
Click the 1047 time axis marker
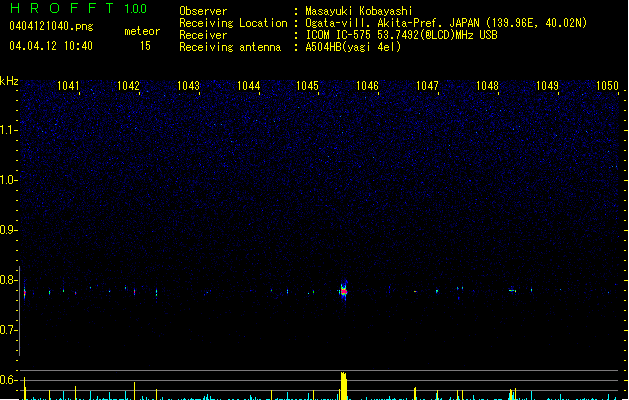[427, 86]
